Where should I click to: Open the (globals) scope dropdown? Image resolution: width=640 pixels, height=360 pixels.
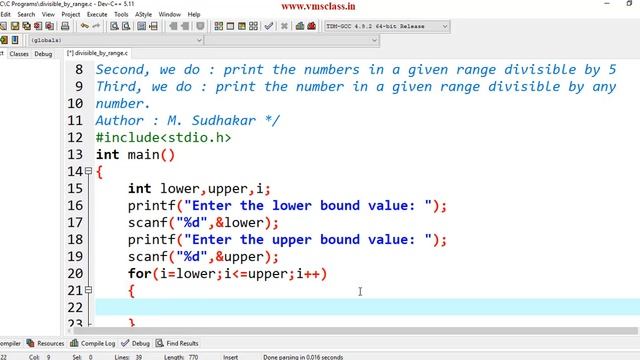[116, 40]
